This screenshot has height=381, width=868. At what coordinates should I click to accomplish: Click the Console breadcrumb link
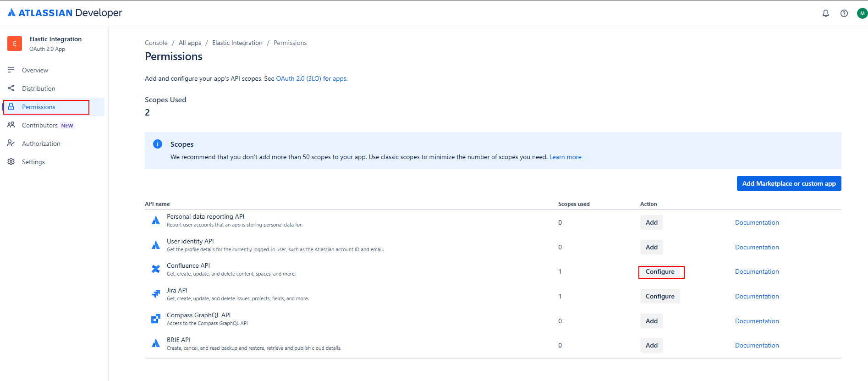click(x=156, y=43)
